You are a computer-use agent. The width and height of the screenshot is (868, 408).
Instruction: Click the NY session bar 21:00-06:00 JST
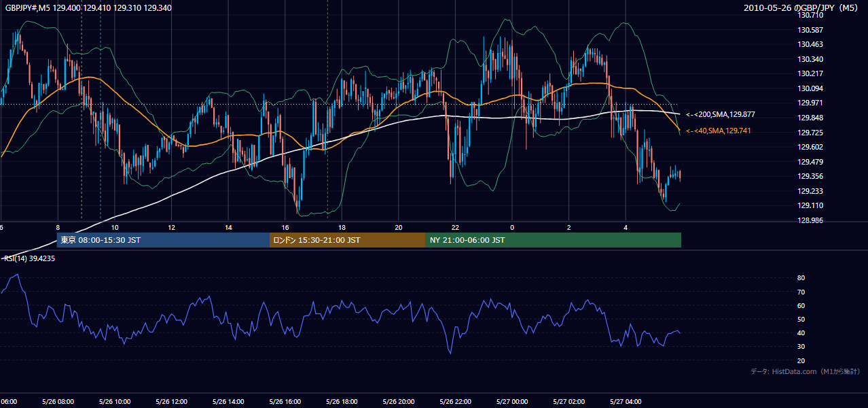554,240
